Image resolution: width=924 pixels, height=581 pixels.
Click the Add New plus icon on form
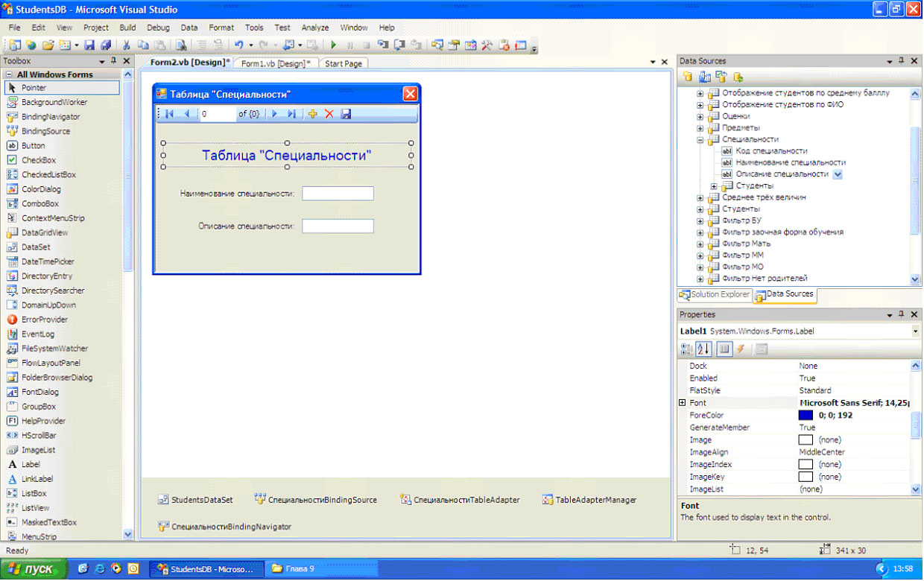313,114
